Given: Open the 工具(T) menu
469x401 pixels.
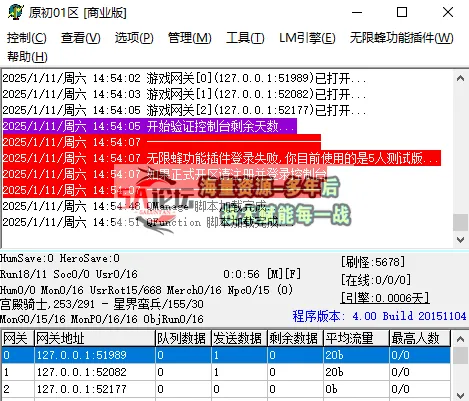Looking at the screenshot, I should pyautogui.click(x=245, y=38).
